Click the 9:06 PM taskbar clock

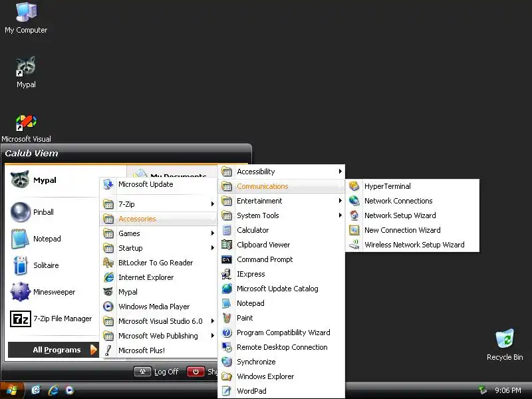(508, 390)
